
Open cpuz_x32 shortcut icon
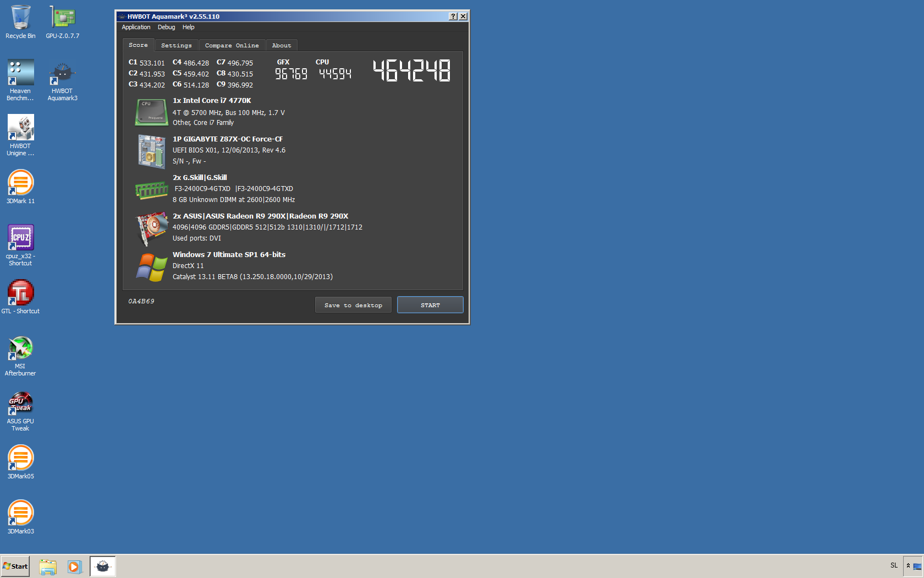pos(20,246)
